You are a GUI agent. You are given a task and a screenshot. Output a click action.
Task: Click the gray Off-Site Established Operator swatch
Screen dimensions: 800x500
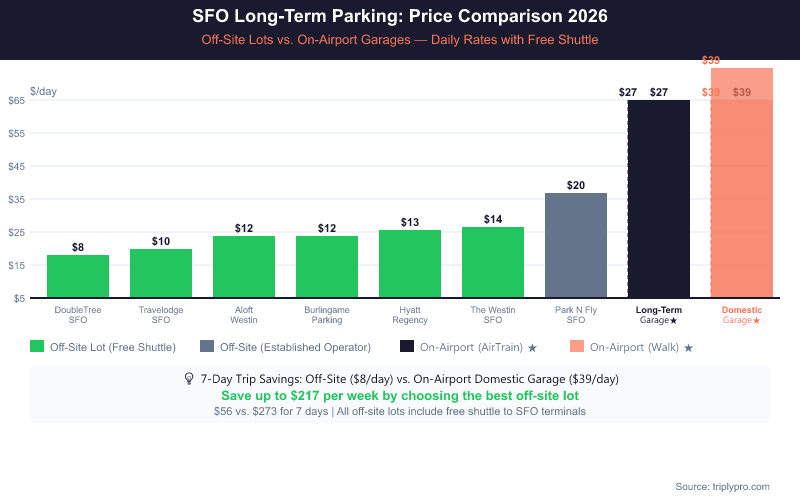(206, 347)
